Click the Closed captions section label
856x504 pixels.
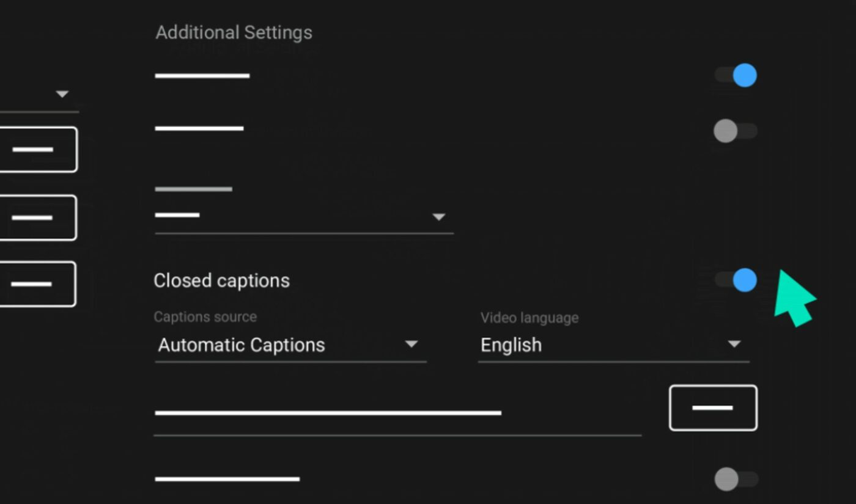coord(222,280)
